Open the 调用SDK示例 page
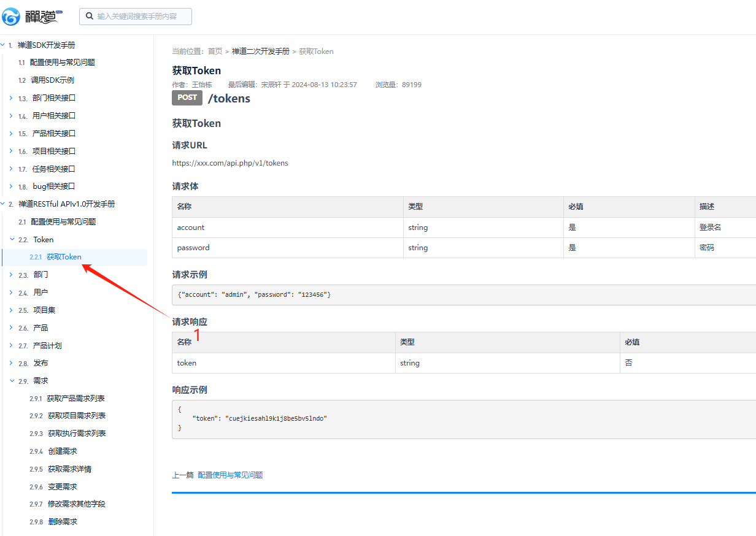756x536 pixels. (52, 80)
